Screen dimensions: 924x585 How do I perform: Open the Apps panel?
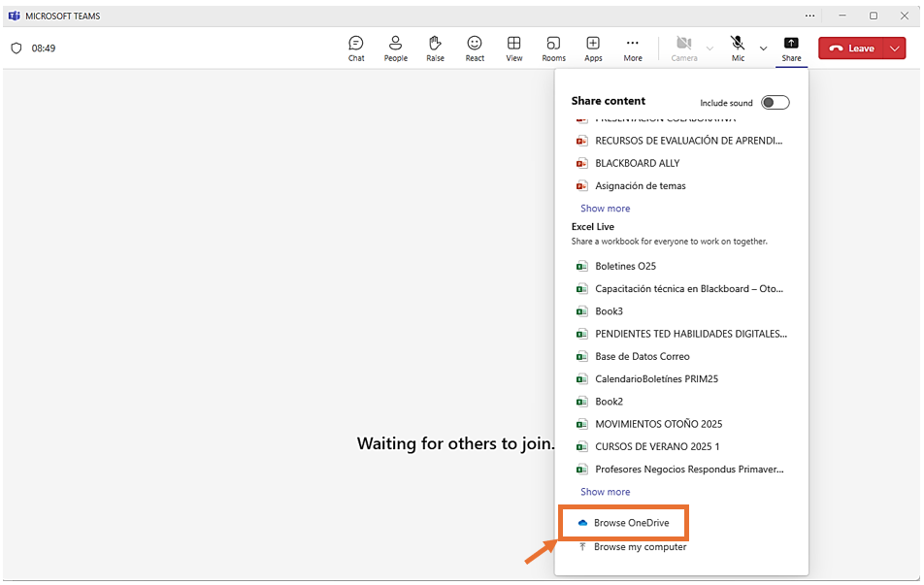(x=593, y=49)
